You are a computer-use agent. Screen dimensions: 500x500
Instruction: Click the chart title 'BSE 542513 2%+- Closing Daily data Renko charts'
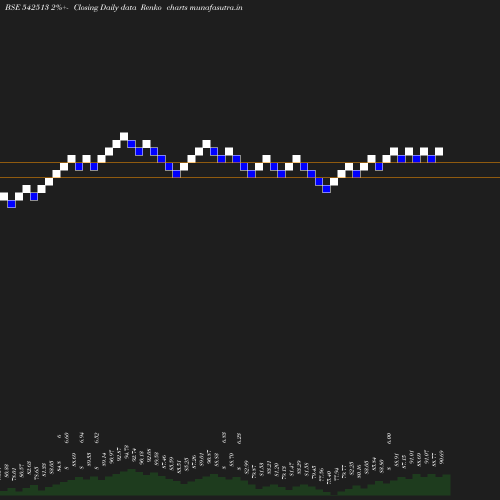pyautogui.click(x=96, y=7)
